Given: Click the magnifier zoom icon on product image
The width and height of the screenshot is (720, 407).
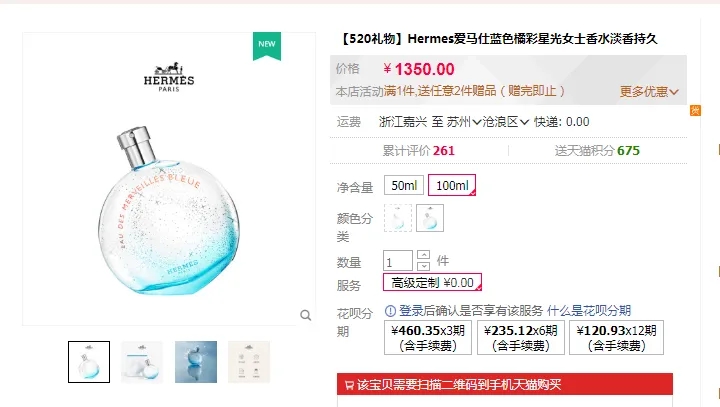Looking at the screenshot, I should coord(306,315).
